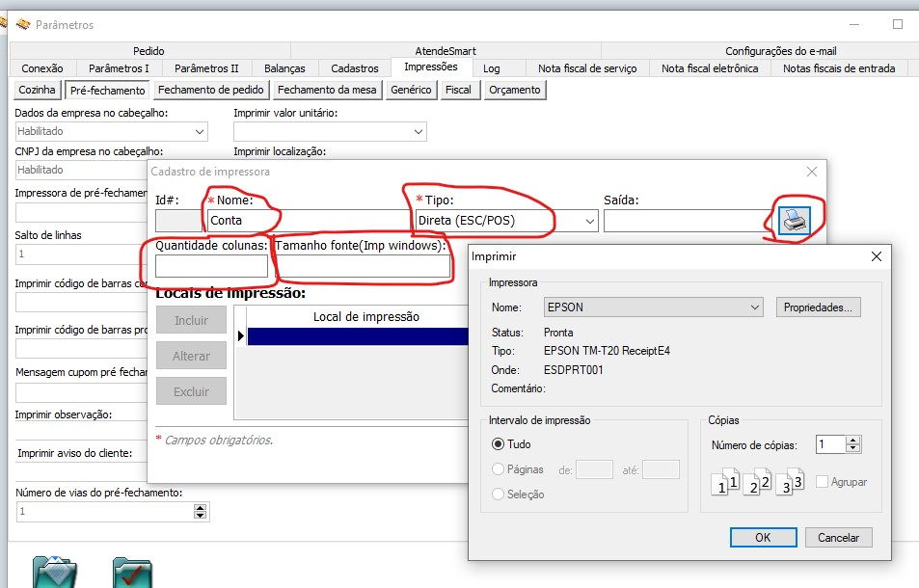Open the Cadastros tab

(x=355, y=68)
